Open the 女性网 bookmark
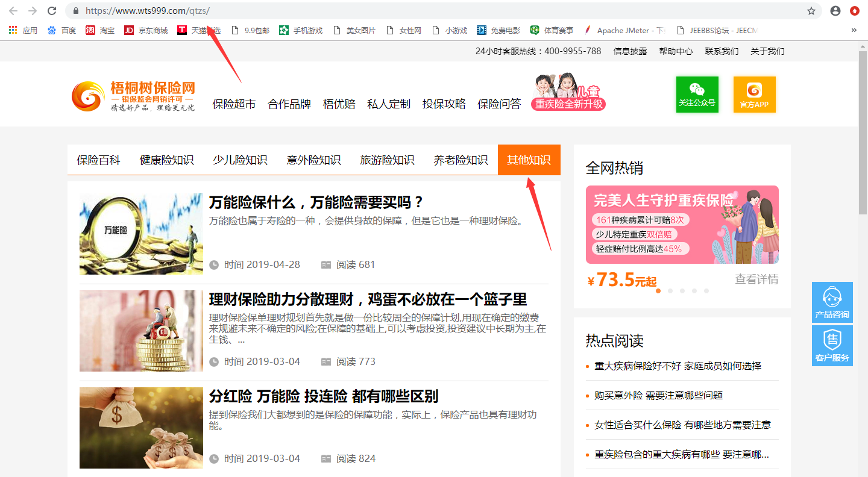 (403, 30)
